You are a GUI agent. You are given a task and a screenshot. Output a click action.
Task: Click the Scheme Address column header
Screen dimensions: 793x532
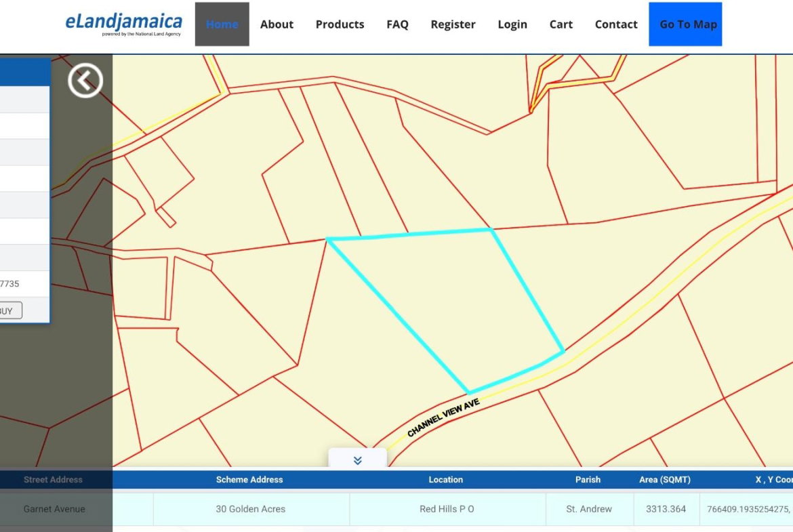(249, 479)
